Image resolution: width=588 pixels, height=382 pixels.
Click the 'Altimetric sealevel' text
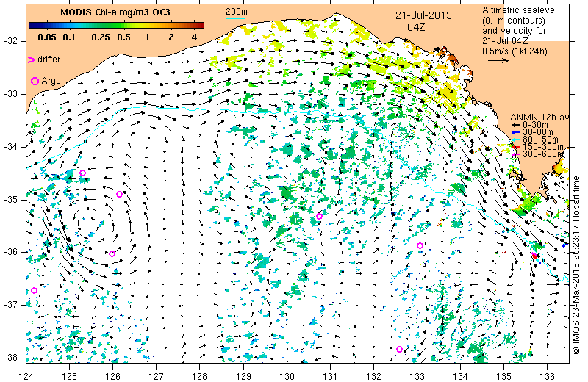click(x=520, y=10)
